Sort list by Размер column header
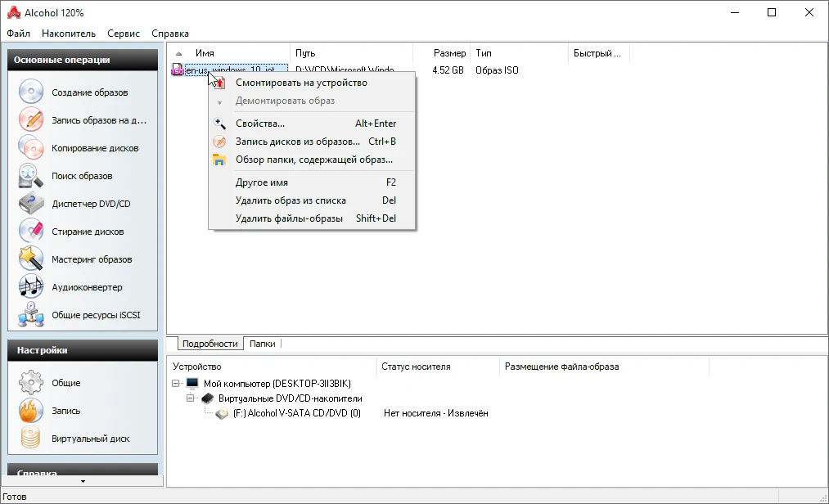 [x=449, y=53]
